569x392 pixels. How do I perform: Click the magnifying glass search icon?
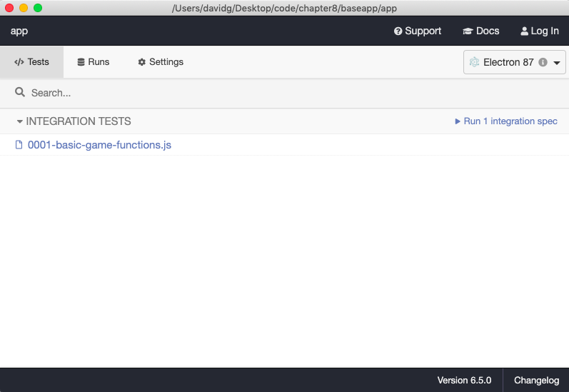click(x=20, y=93)
